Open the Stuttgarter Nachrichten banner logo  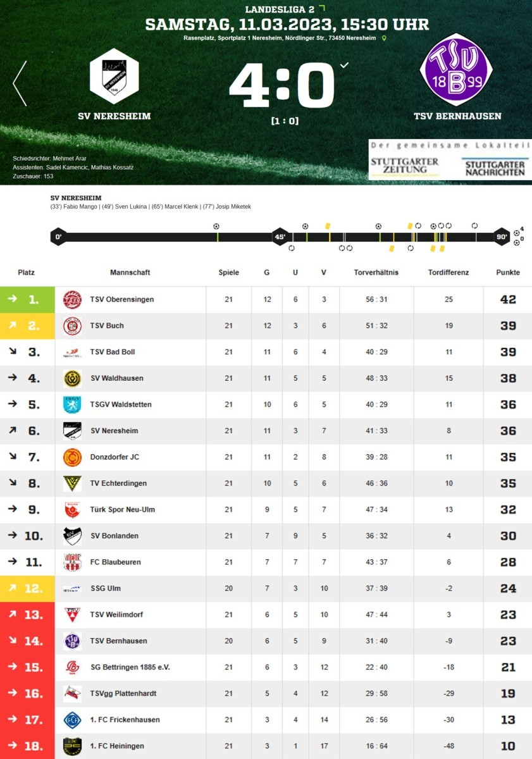(x=495, y=167)
